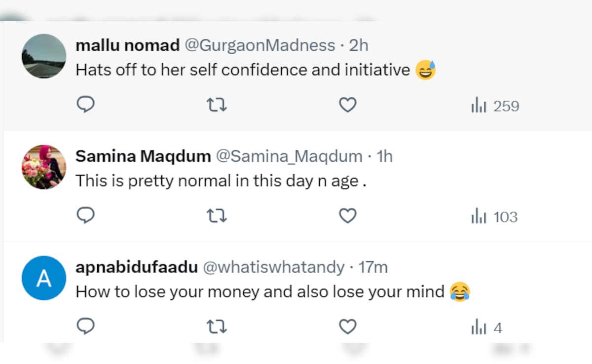
Task: Open the tweet's '17m' timestamp
Action: pos(373,267)
